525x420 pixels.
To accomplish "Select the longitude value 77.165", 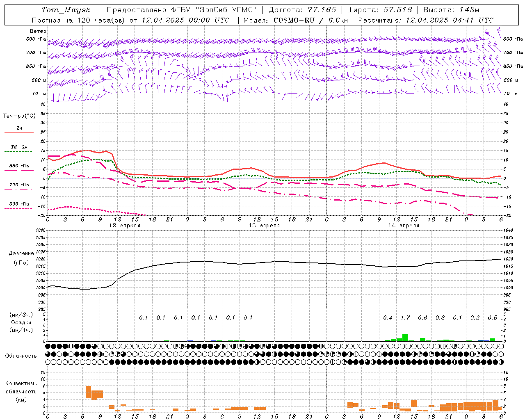I will (x=322, y=10).
